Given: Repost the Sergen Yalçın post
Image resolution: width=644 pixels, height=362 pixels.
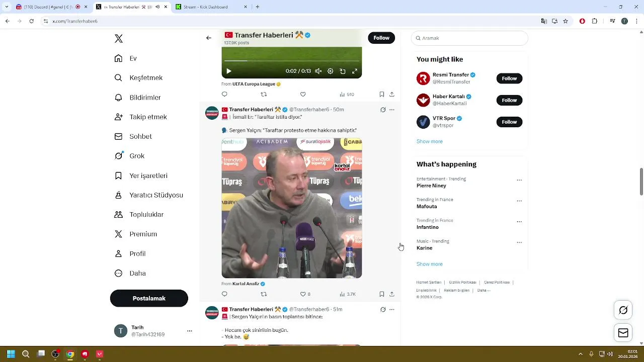Looking at the screenshot, I should pos(264,294).
